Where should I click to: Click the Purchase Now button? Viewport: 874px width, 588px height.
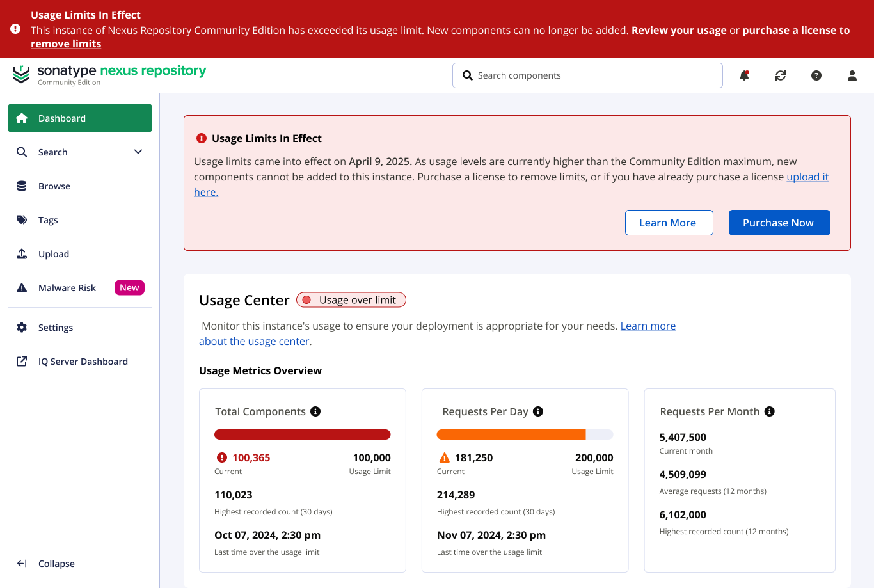[x=779, y=223]
